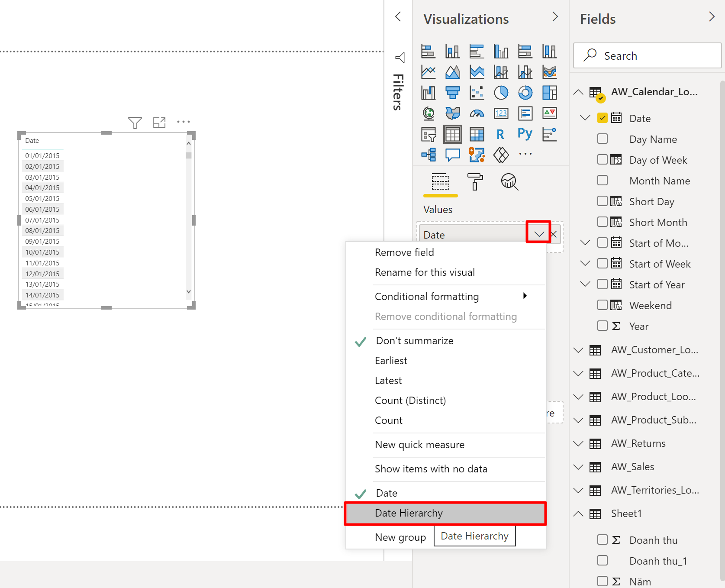The image size is (725, 588).
Task: Expand the AW_Customer_Lo... table
Action: [578, 350]
